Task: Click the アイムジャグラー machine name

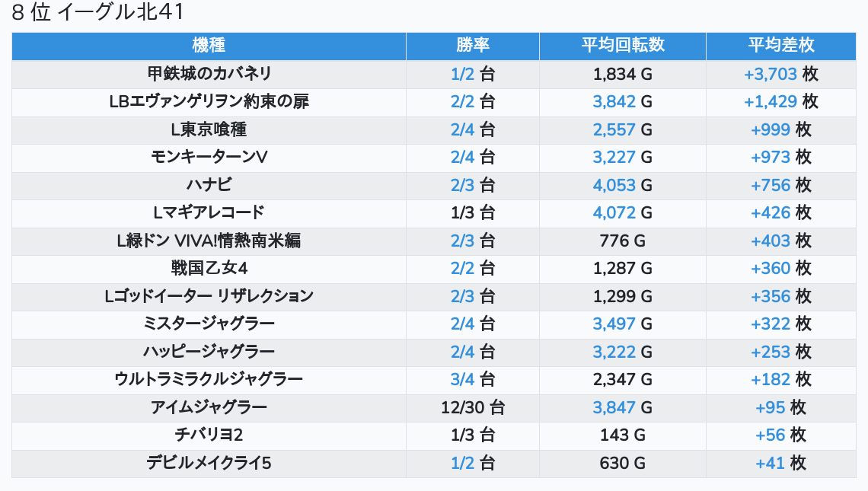Action: pos(209,407)
